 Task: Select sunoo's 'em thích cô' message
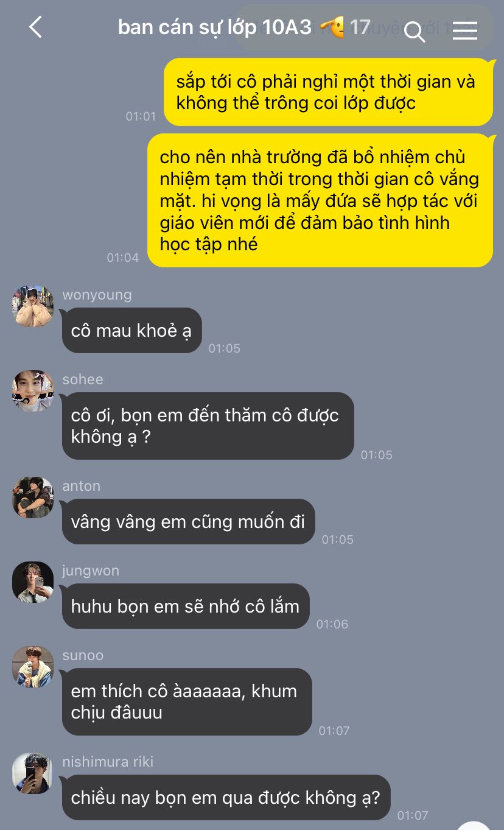[187, 702]
